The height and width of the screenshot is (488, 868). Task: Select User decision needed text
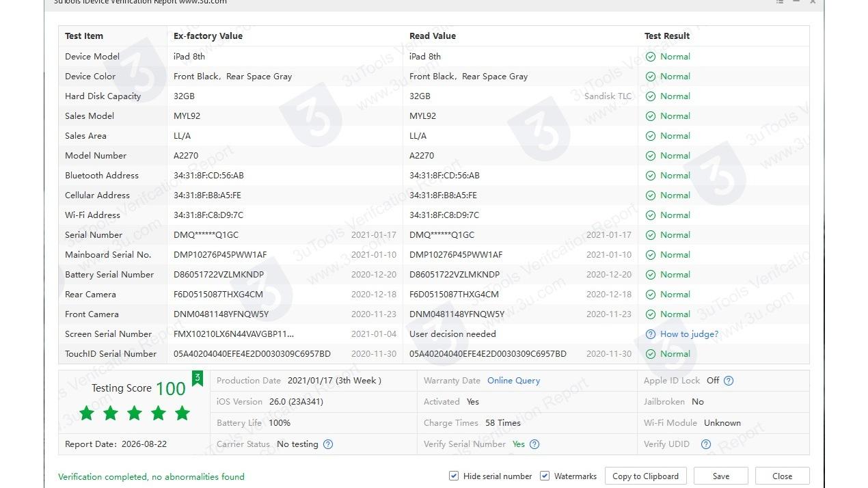pyautogui.click(x=452, y=334)
